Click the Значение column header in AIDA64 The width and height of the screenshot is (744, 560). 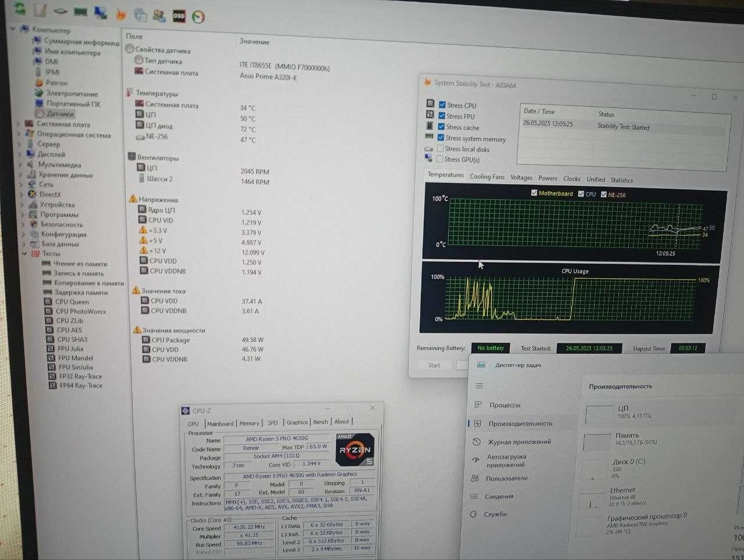click(255, 41)
